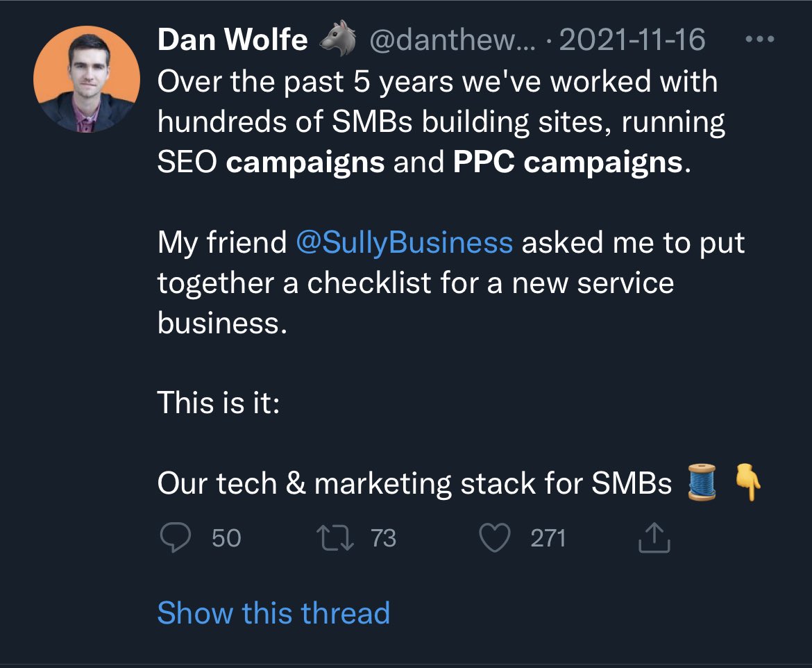This screenshot has height=668, width=812.
Task: Click the reply speech bubble icon
Action: pos(176,538)
